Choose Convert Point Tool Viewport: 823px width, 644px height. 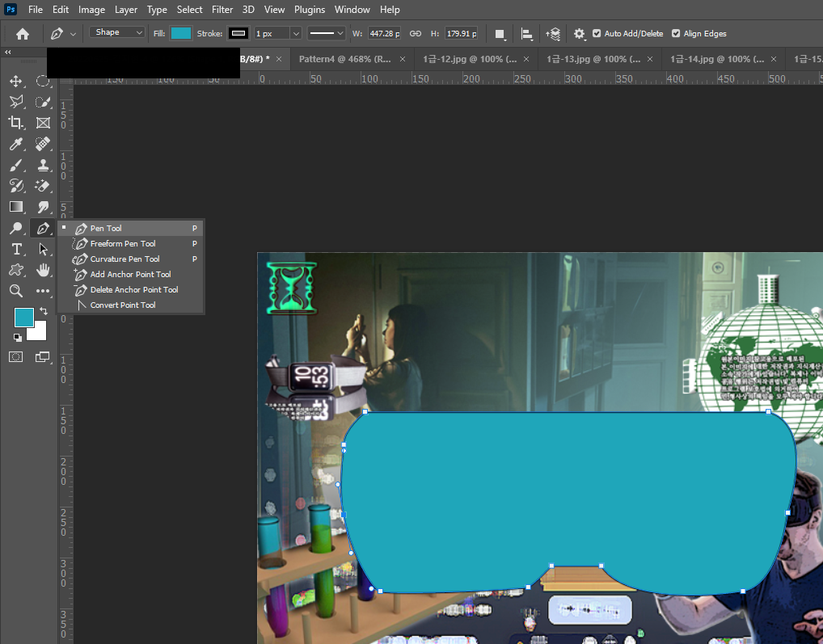click(131, 305)
